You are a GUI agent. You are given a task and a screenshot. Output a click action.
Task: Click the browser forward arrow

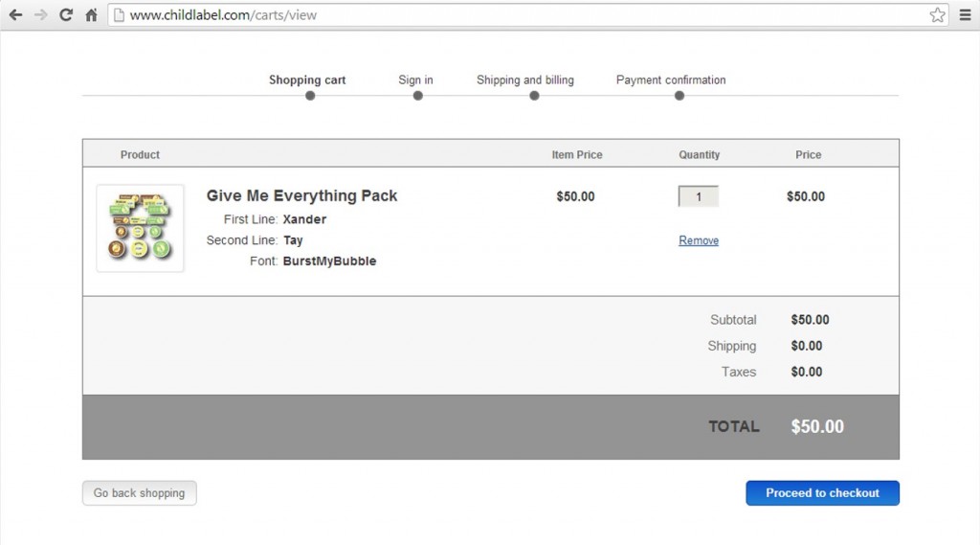(x=40, y=15)
